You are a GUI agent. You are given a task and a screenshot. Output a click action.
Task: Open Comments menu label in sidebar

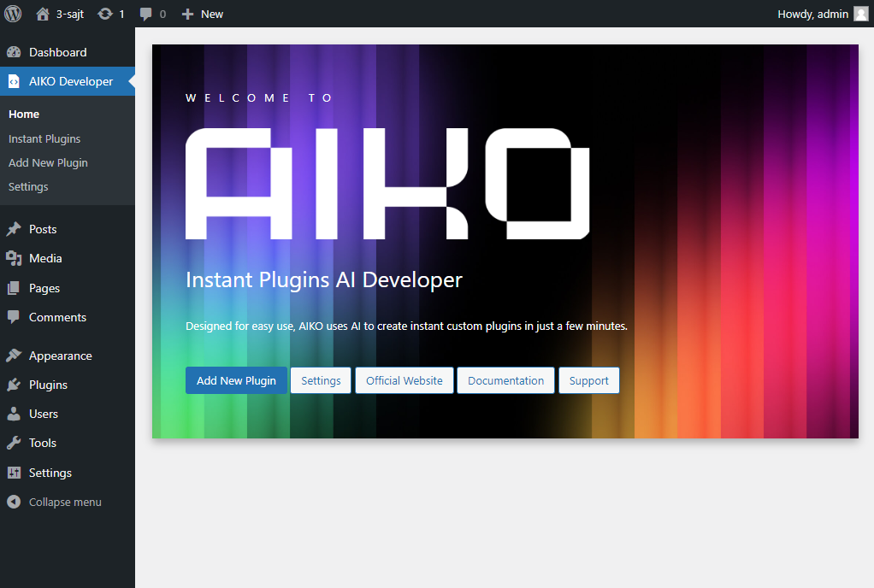(57, 317)
